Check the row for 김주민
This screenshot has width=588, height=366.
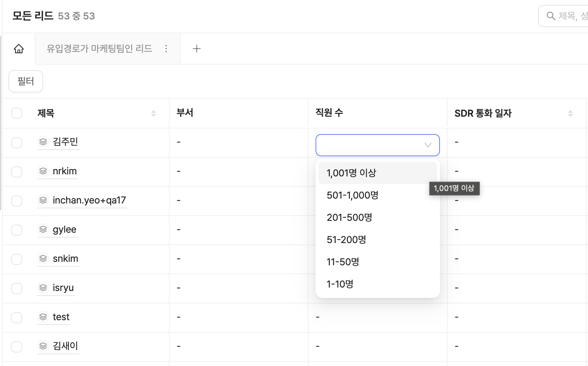click(17, 142)
